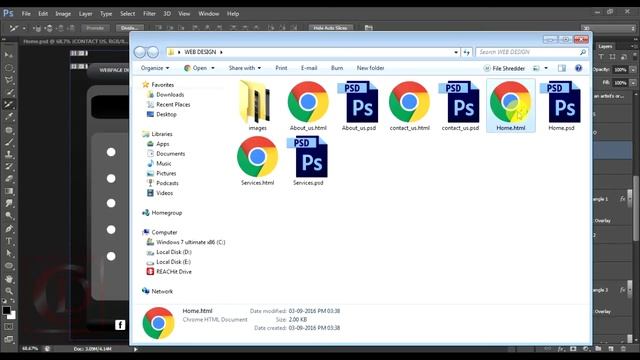The width and height of the screenshot is (640, 360).
Task: Select the Move tool in Photoshop
Action: coord(9,55)
